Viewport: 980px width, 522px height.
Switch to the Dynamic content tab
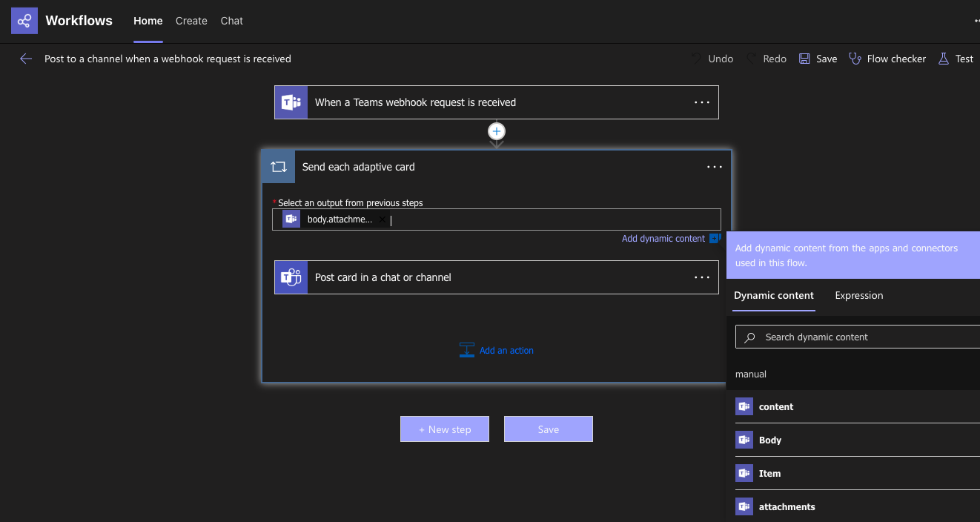774,295
